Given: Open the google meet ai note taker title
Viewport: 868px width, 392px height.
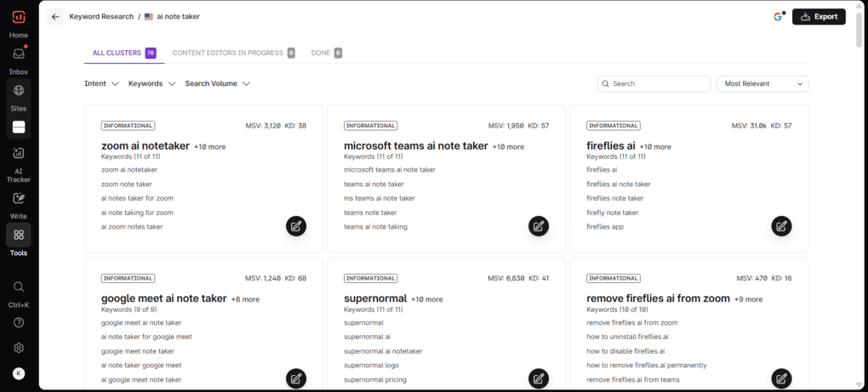Looking at the screenshot, I should [164, 298].
